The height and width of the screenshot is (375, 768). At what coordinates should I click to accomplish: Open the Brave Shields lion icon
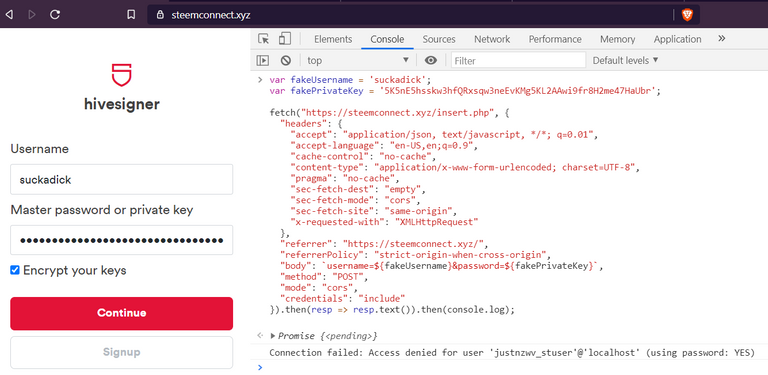point(687,15)
